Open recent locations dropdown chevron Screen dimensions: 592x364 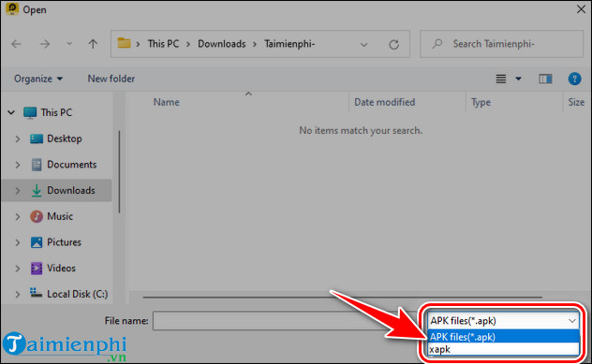click(x=69, y=44)
